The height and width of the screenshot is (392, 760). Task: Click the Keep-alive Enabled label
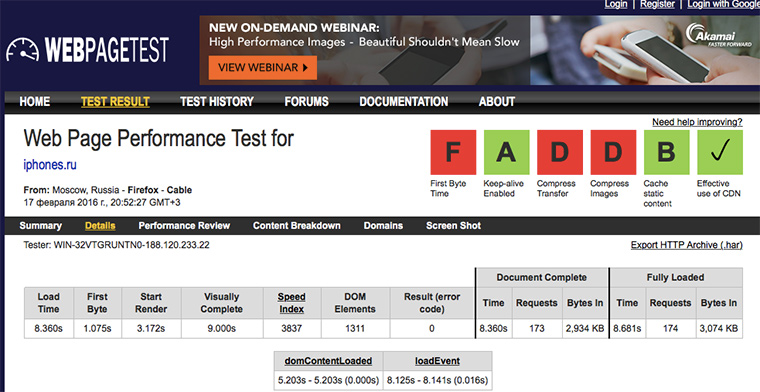click(x=504, y=188)
